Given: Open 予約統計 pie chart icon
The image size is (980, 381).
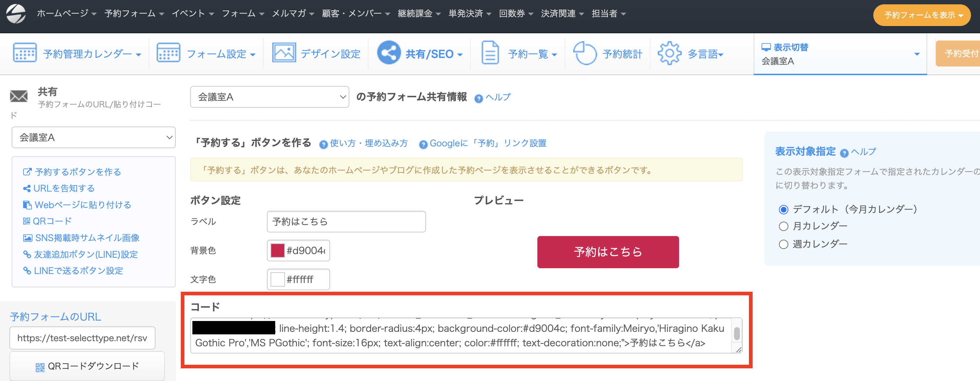Looking at the screenshot, I should (x=584, y=53).
